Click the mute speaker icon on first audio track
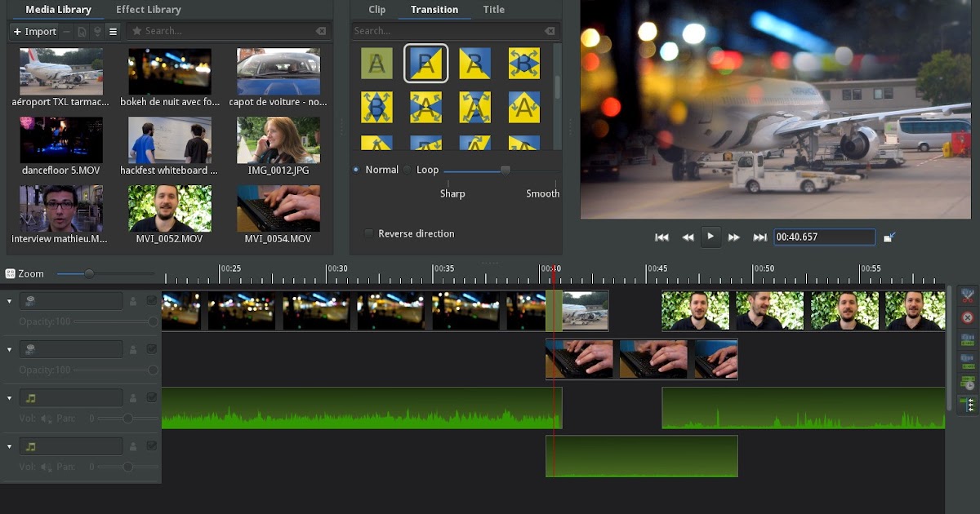This screenshot has height=514, width=980. coord(47,418)
